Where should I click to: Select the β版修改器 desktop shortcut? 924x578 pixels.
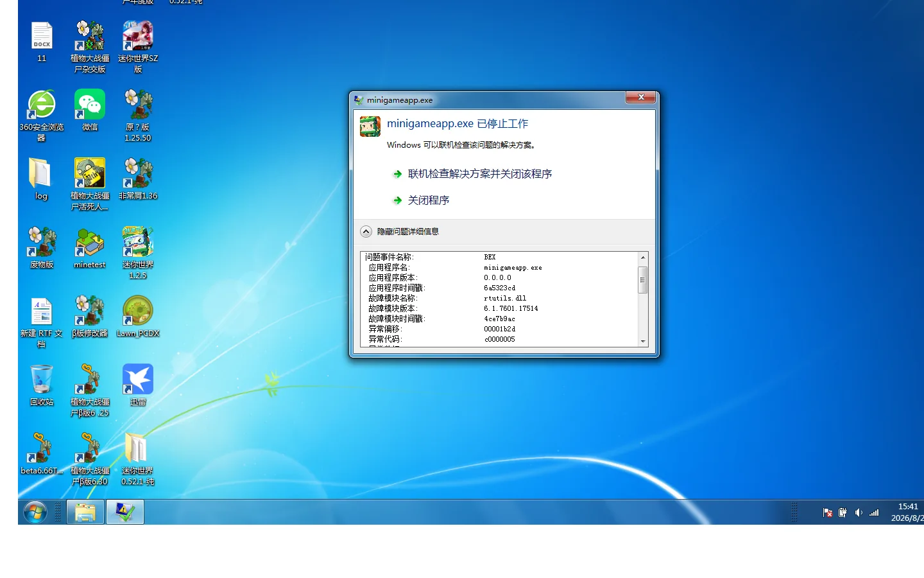(x=90, y=317)
